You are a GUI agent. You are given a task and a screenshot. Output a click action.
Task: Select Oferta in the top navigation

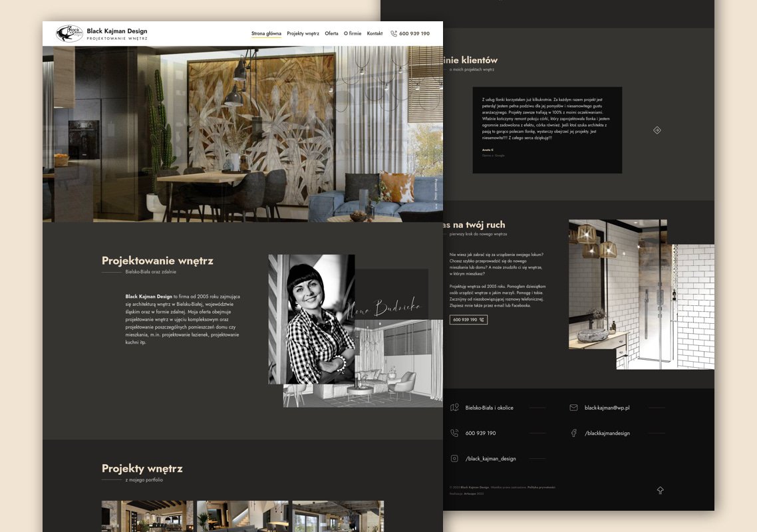331,33
